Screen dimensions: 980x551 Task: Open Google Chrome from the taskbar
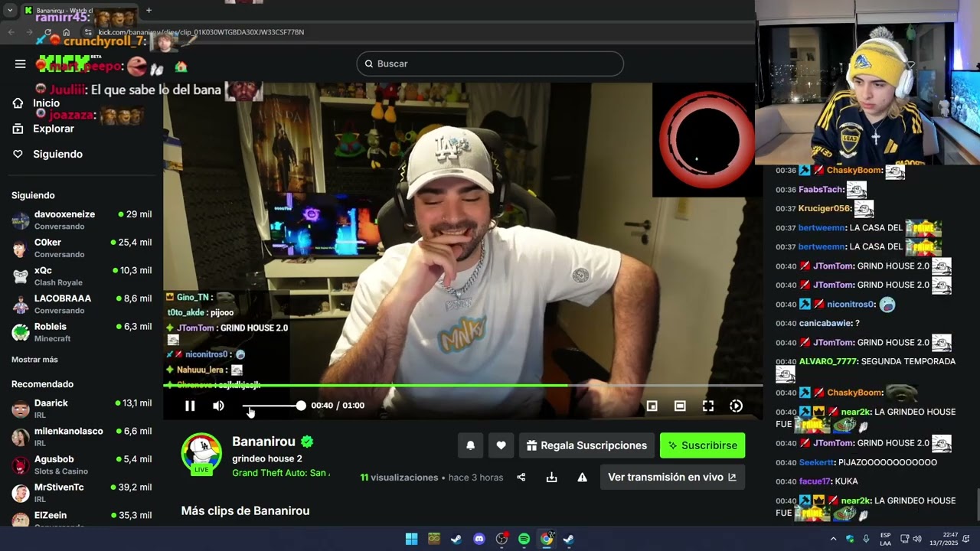pos(547,539)
